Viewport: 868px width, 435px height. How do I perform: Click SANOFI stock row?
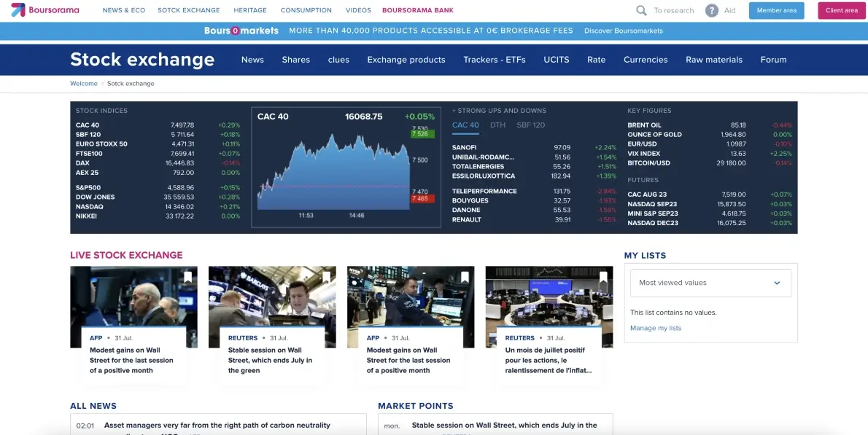[534, 148]
